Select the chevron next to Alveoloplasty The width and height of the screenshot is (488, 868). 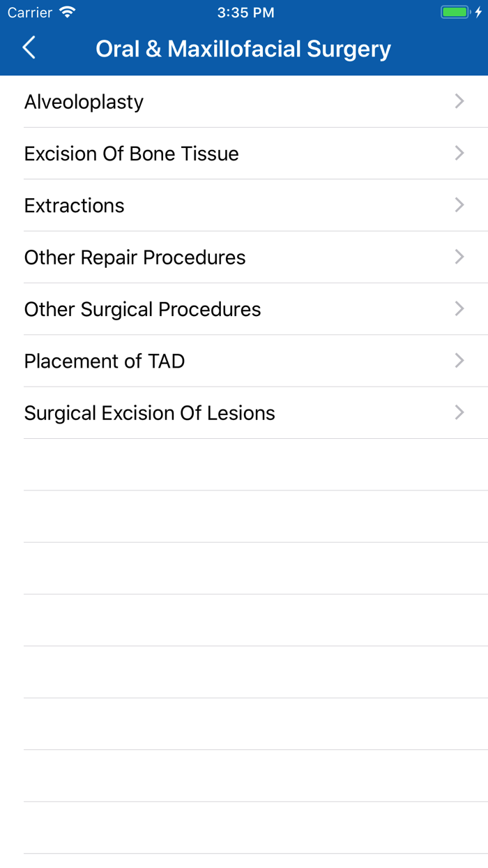point(459,101)
